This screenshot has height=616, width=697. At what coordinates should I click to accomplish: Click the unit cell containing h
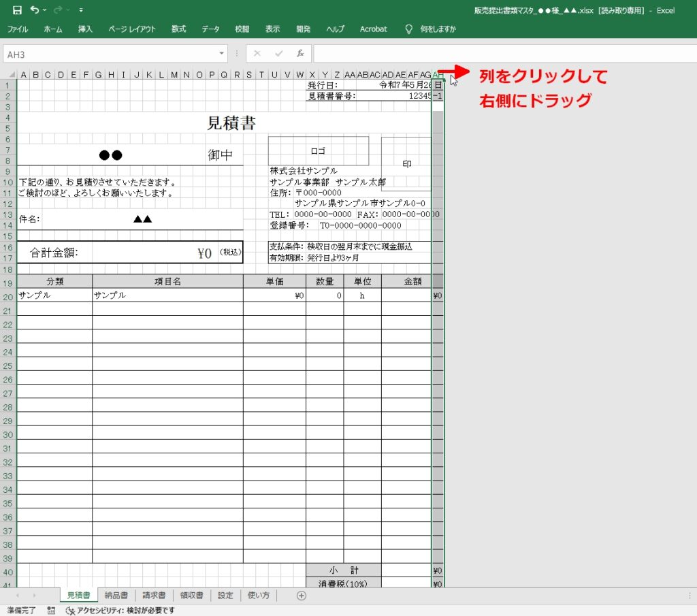coord(362,295)
